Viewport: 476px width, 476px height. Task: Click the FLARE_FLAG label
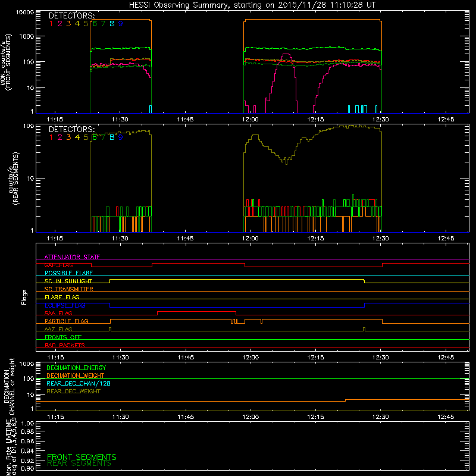(62, 297)
